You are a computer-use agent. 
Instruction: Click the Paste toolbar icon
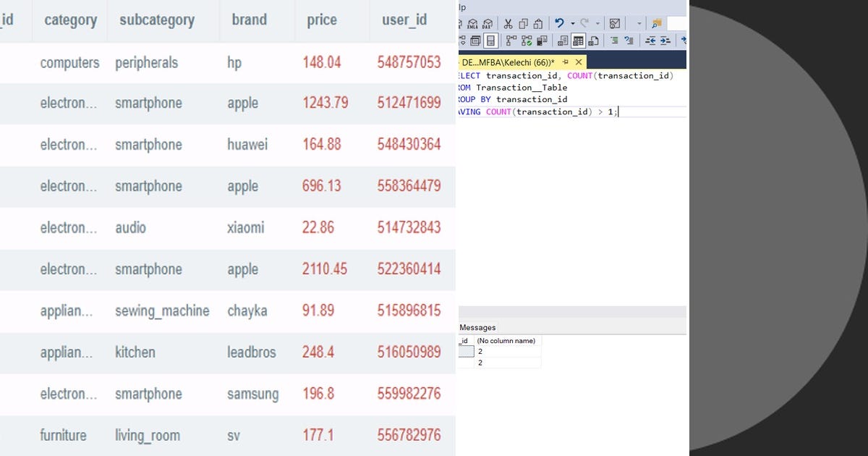pyautogui.click(x=538, y=22)
